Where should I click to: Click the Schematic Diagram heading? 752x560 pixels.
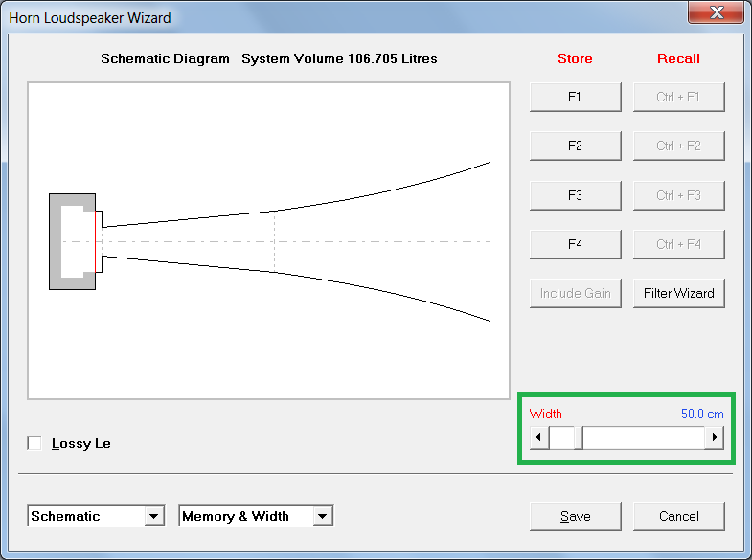(165, 59)
